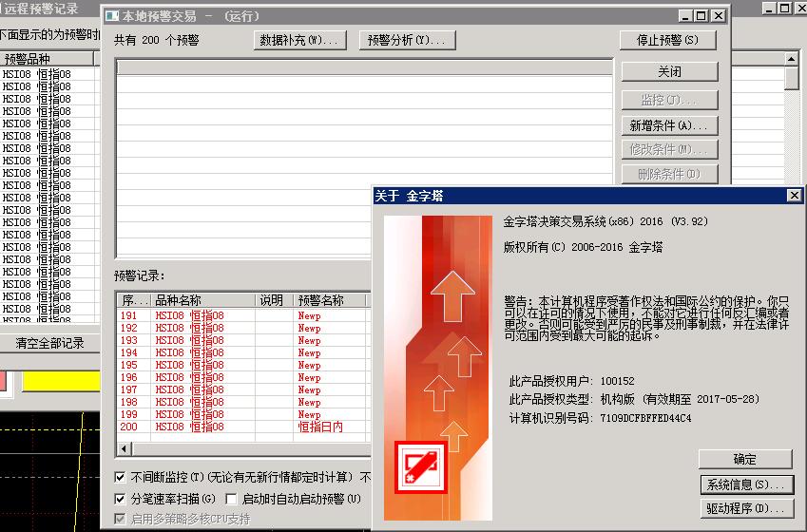
Task: Click the 数据补充(W) button
Action: tap(299, 40)
